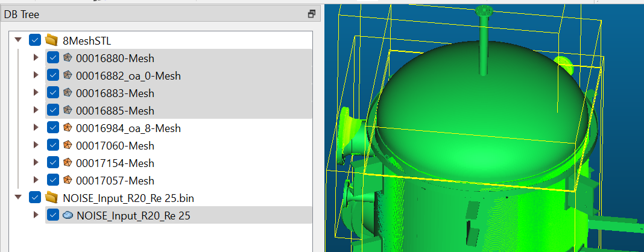
Task: Toggle visibility checkbox of 00017154-Mesh
Action: 52,163
